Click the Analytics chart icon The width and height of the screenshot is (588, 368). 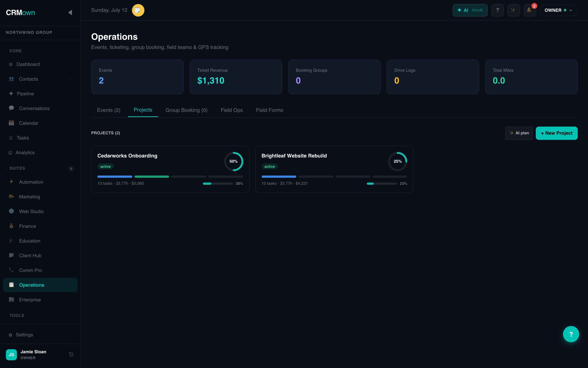[x=10, y=153]
